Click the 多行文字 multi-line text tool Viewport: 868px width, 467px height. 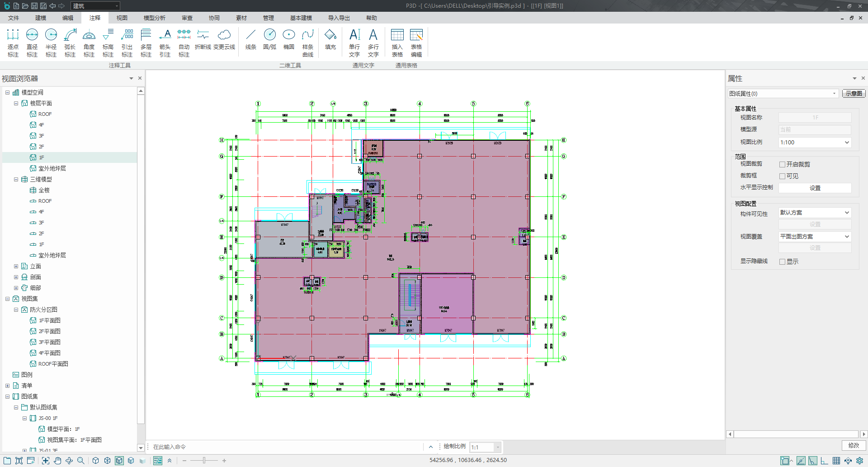373,43
